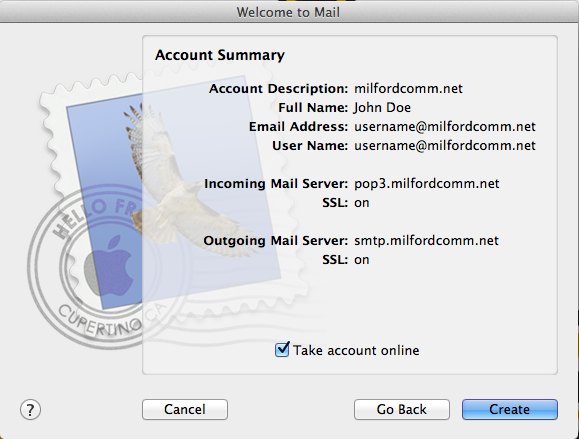
Task: Click the User Name value username@milfordcomm.net
Action: (x=445, y=145)
